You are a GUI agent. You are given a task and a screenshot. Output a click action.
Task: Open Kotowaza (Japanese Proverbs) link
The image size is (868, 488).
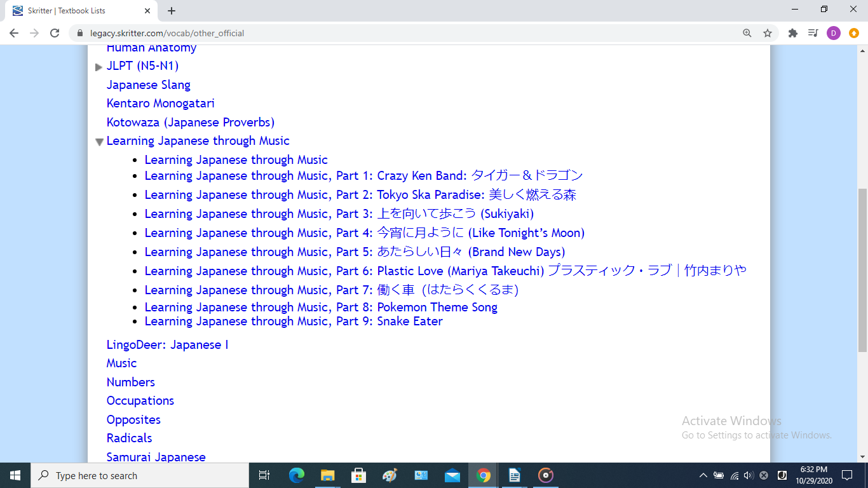point(191,122)
